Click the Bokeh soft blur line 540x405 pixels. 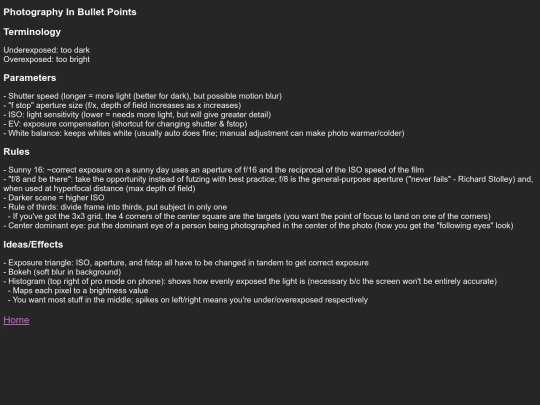click(62, 272)
